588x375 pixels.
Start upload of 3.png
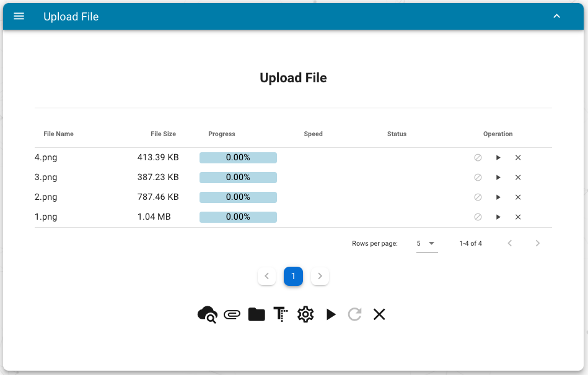point(498,178)
